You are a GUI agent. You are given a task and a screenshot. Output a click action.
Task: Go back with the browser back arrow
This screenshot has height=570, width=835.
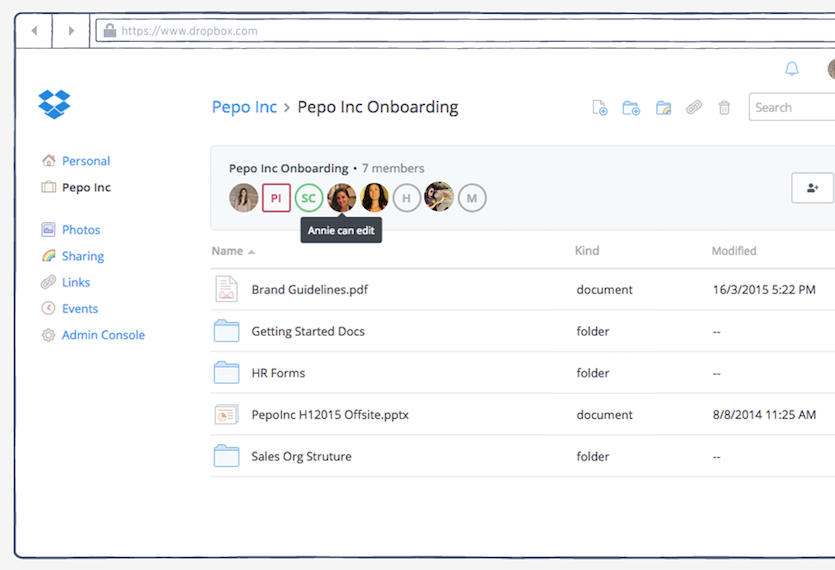34,31
